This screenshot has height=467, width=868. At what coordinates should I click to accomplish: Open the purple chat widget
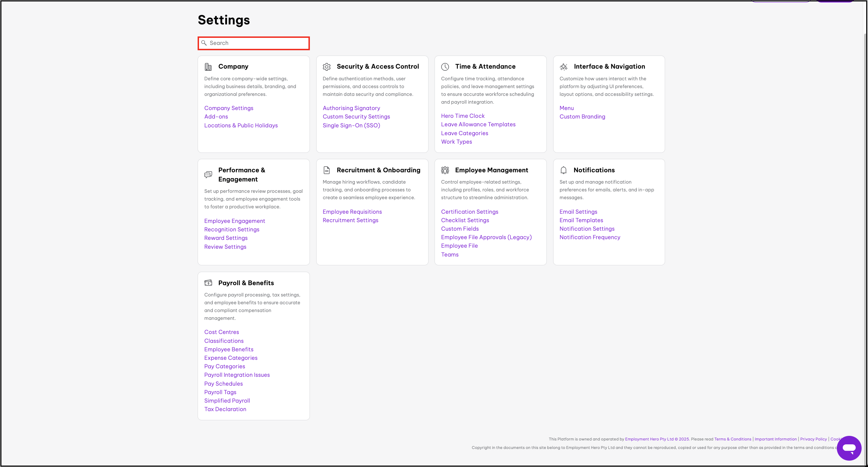tap(849, 448)
